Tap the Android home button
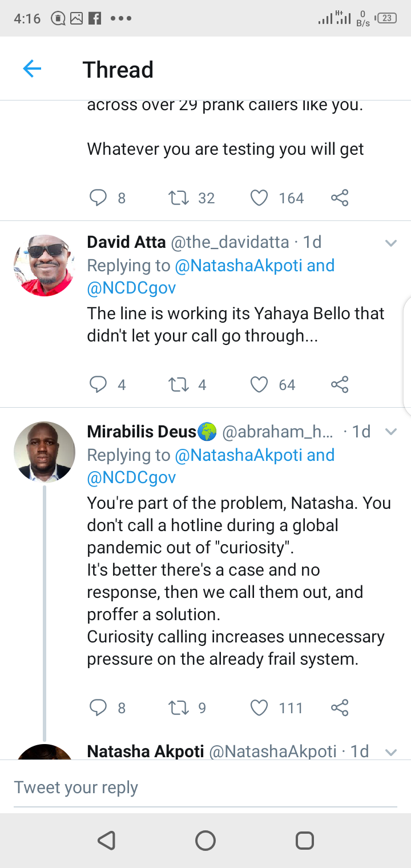The height and width of the screenshot is (868, 411). (x=205, y=841)
